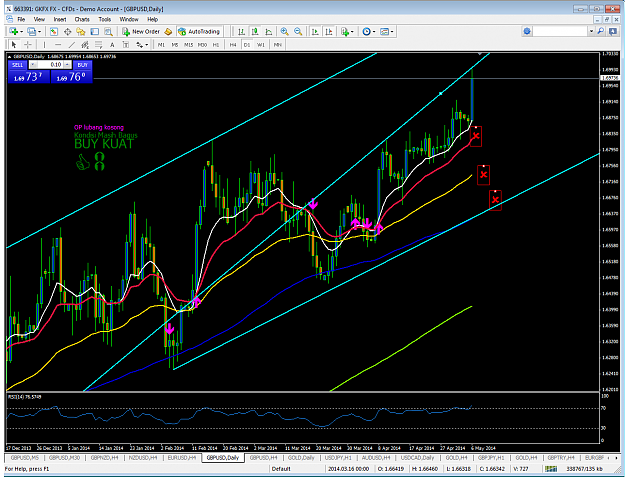
Task: Click the one-click BUY button
Action: tap(83, 65)
